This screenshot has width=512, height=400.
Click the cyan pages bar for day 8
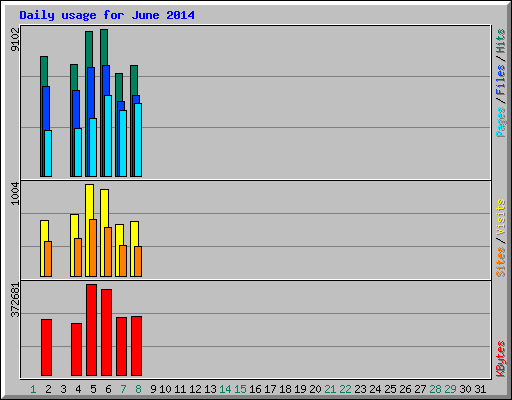pos(138,140)
